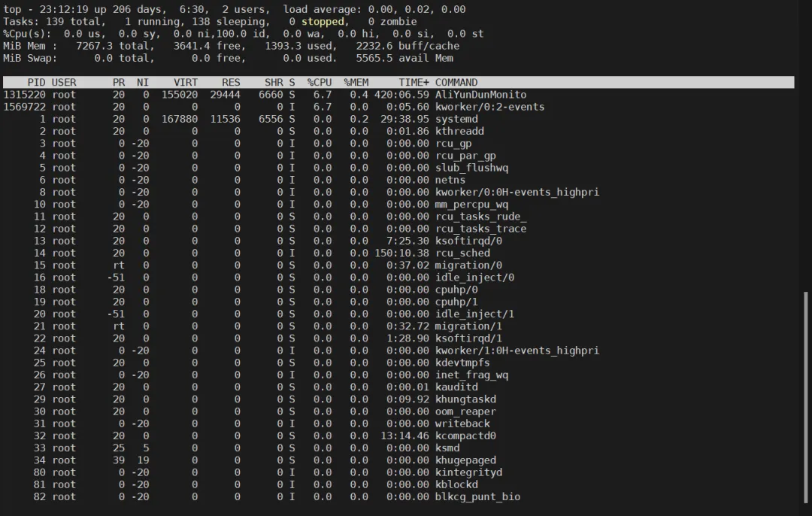Screen dimensions: 812x516
Task: Click the oom_reaper process name
Action: (x=465, y=411)
